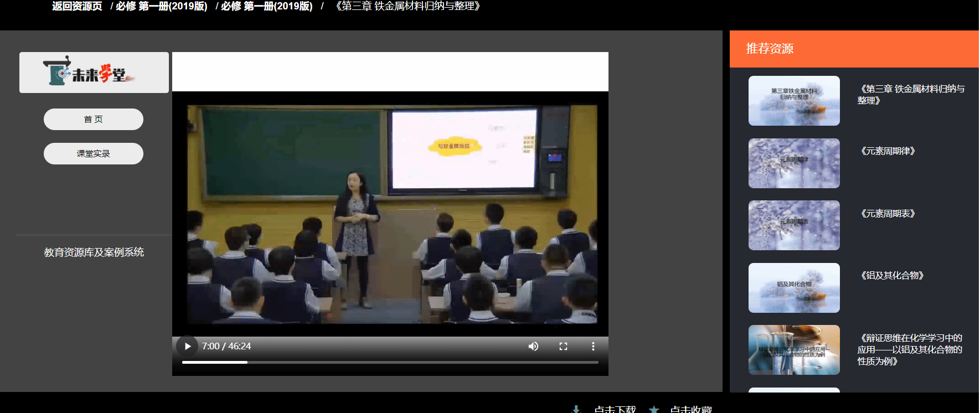This screenshot has width=980, height=413.
Task: Enter fullscreen video mode
Action: coord(563,346)
